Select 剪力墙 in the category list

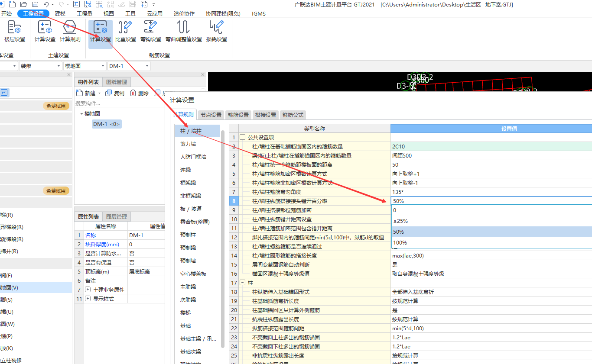(198, 144)
